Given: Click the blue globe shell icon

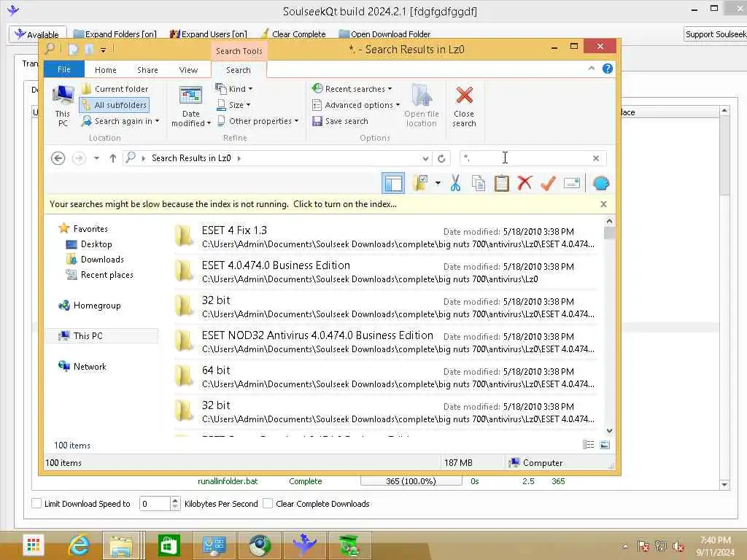Looking at the screenshot, I should (601, 183).
